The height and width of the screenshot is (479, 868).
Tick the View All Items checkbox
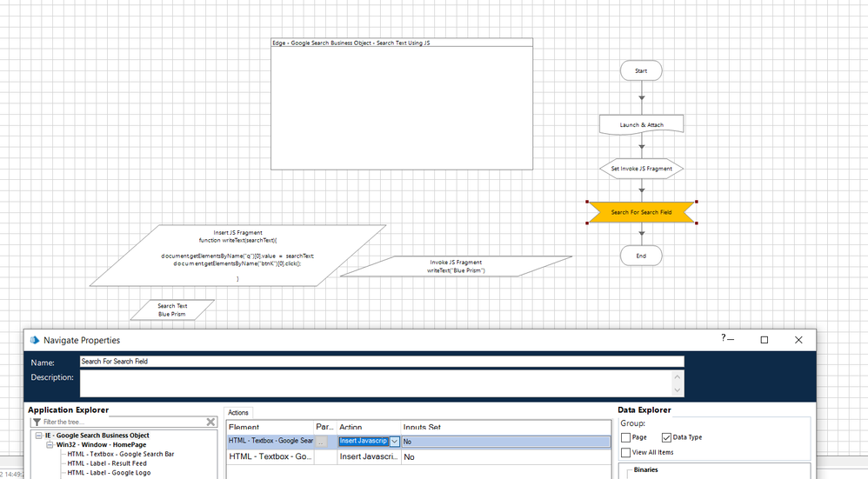point(626,452)
